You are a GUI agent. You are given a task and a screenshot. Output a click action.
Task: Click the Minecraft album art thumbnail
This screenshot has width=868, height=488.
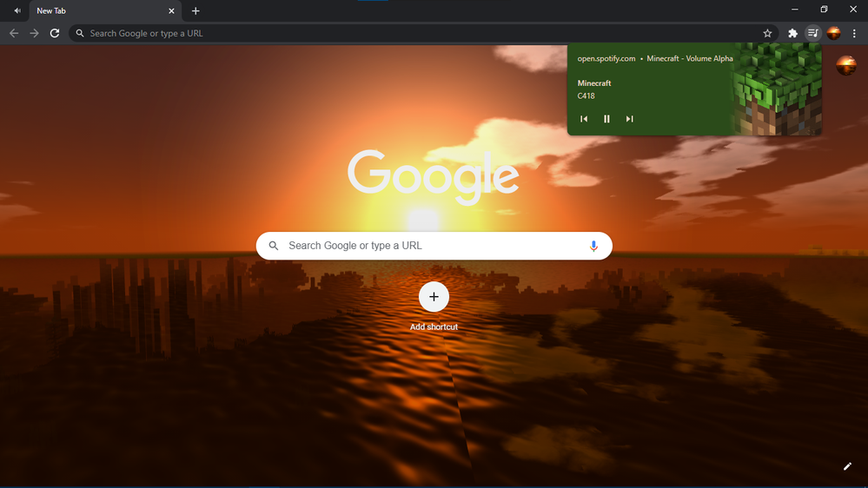[778, 89]
